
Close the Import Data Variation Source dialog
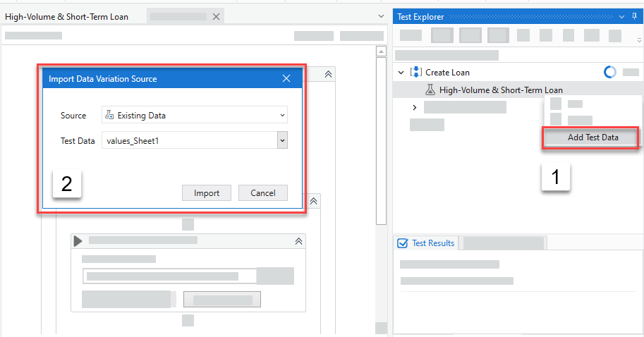[x=286, y=78]
